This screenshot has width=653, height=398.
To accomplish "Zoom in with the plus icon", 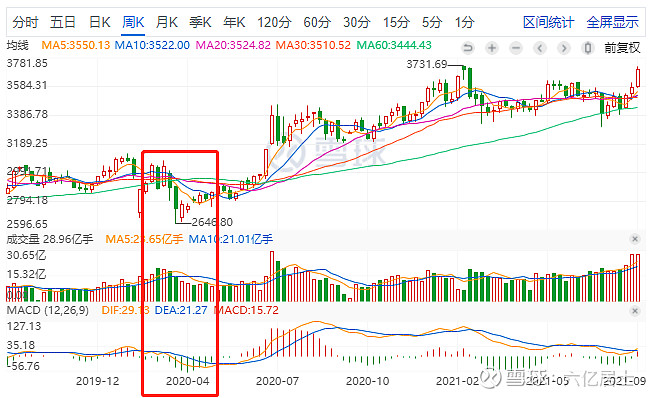I will click(x=492, y=48).
